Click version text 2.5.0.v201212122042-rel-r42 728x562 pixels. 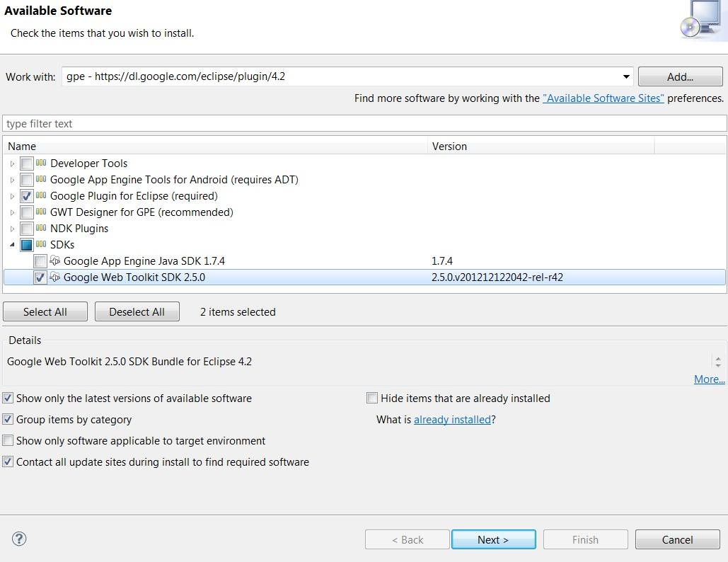[x=497, y=277]
